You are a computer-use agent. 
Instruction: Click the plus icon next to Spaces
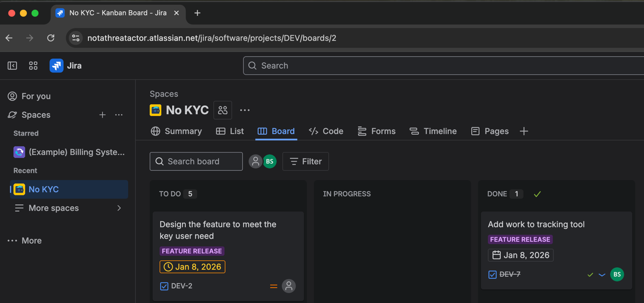[102, 115]
